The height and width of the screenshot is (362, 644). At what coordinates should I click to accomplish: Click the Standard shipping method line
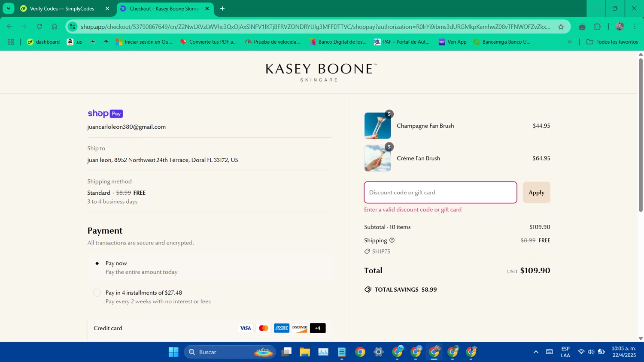point(116,193)
